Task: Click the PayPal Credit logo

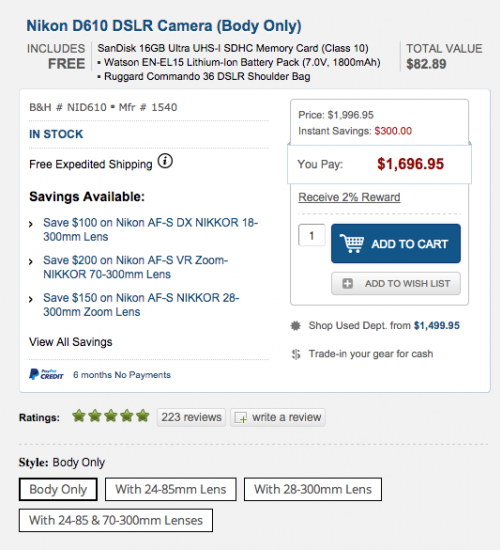Action: click(x=46, y=374)
